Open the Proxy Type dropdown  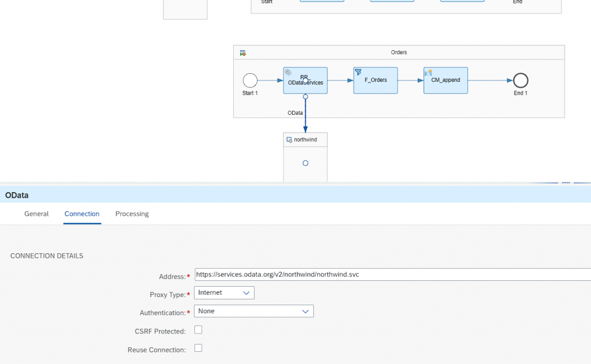[x=224, y=293]
